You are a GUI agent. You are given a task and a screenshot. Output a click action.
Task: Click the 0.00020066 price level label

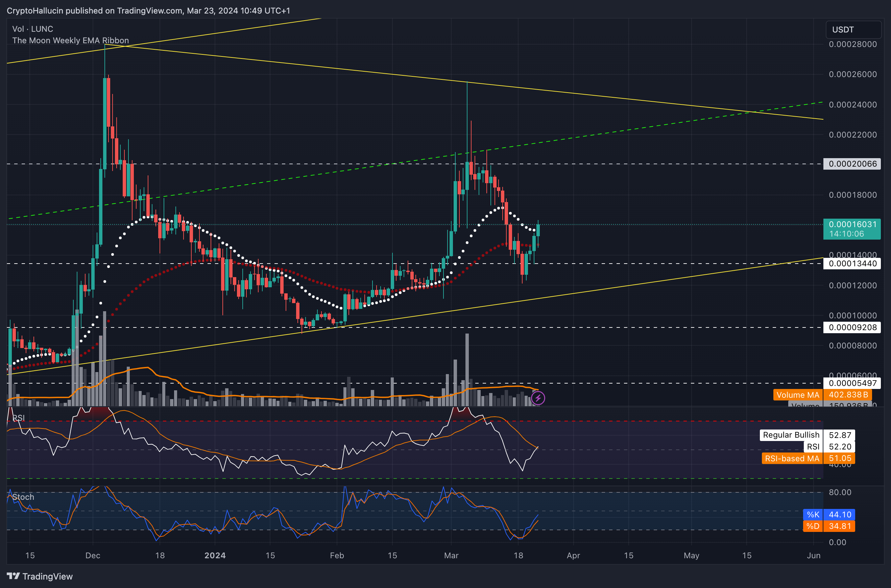tap(852, 164)
